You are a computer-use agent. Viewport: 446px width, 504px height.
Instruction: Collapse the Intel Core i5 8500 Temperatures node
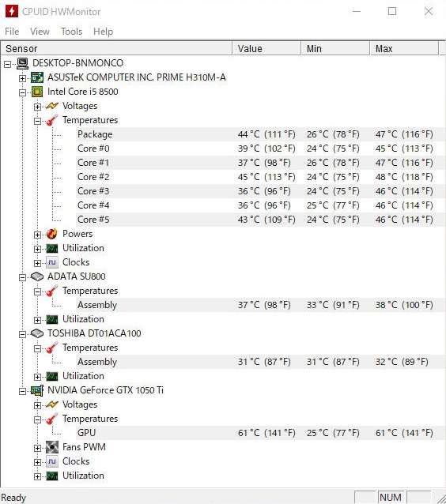pos(37,121)
